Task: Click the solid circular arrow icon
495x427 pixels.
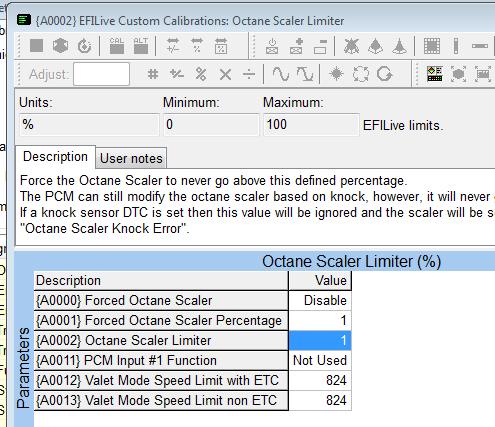Action: tap(384, 74)
